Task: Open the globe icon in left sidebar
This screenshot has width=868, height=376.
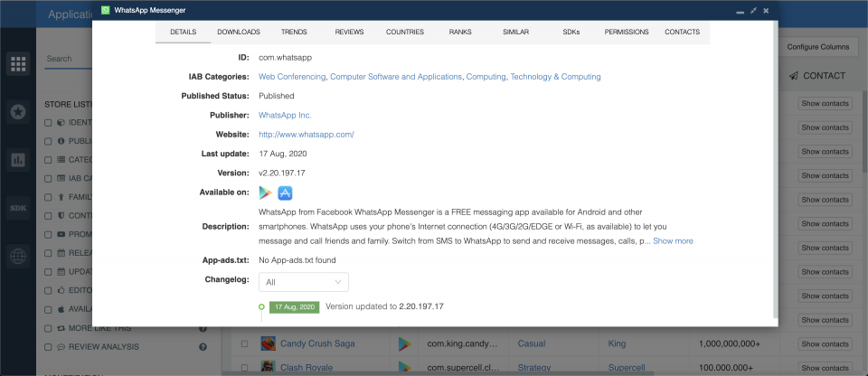Action: pyautogui.click(x=18, y=257)
